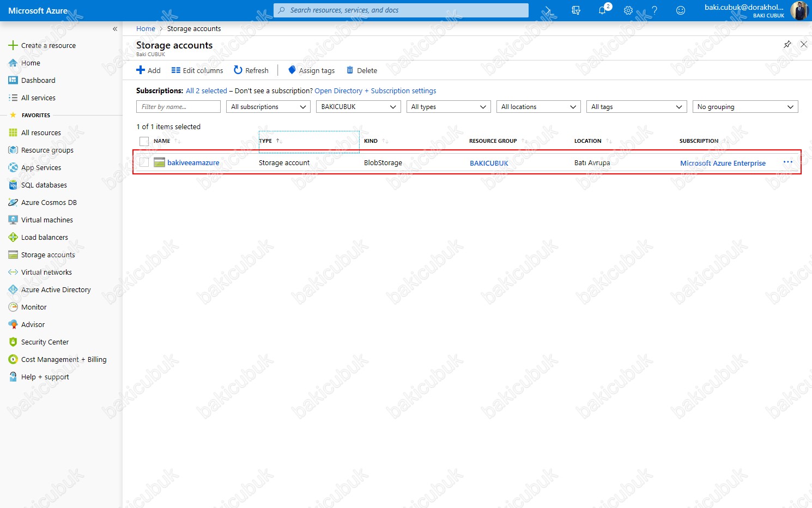Open the Help question mark icon
This screenshot has width=812, height=508.
[x=655, y=10]
